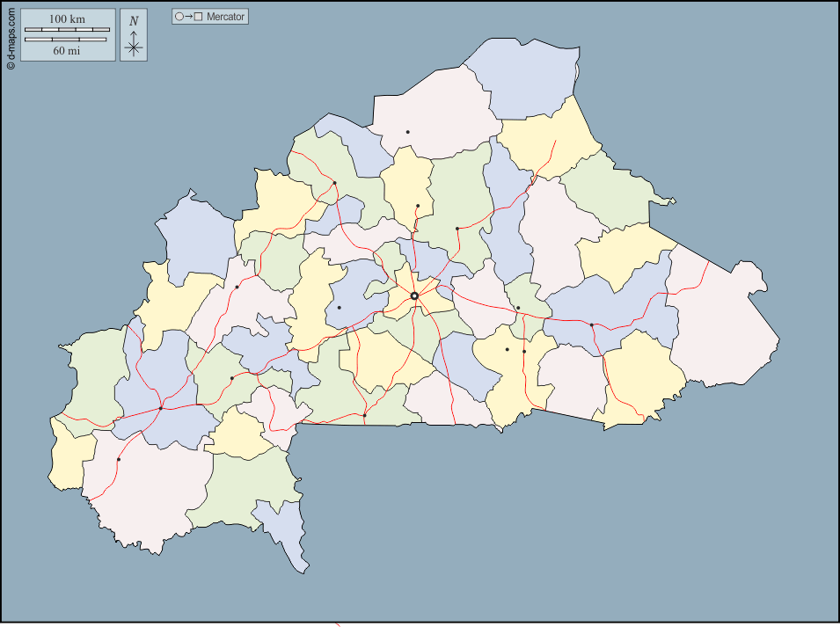Click the circle-to-square projection symbol
Image resolution: width=840 pixels, height=627 pixels.
pos(188,17)
